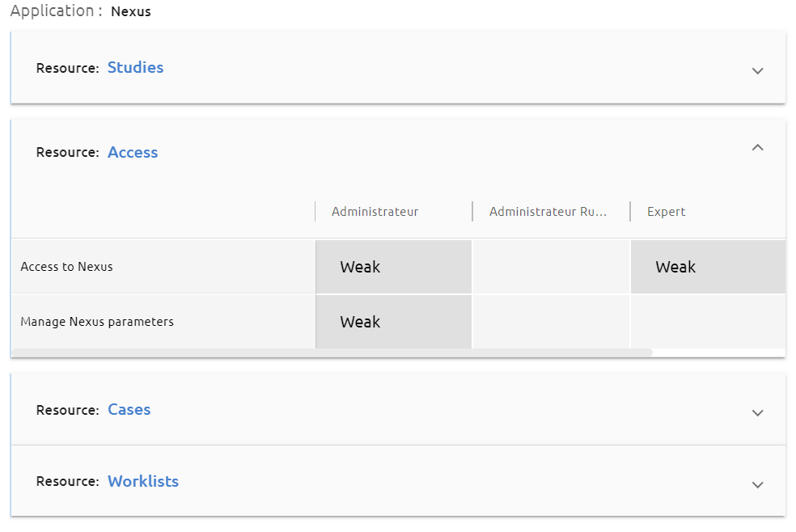Screen dimensions: 796x532
Task: Select Administrateur column header
Action: point(375,212)
